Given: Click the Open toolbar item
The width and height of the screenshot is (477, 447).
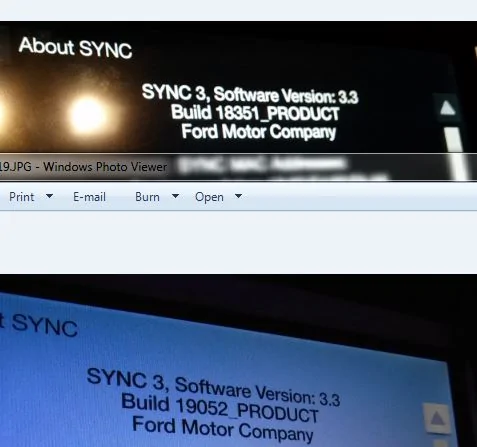Looking at the screenshot, I should click(x=209, y=197).
